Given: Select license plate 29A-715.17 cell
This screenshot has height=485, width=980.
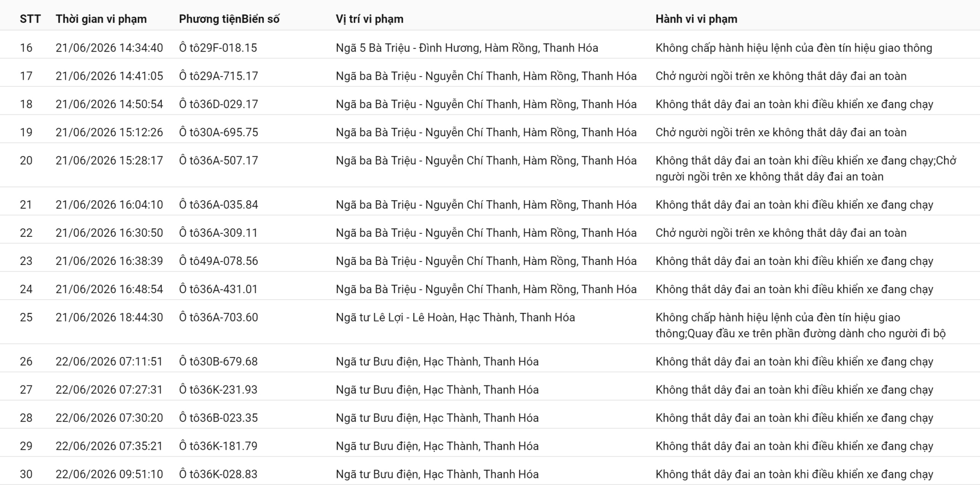Looking at the screenshot, I should [218, 76].
